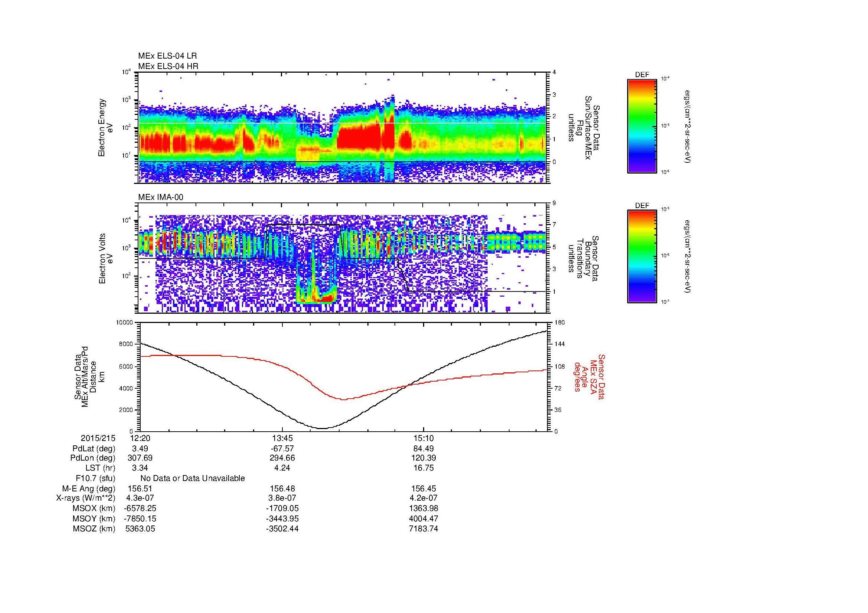This screenshot has height=613, width=868.
Task: Click MSOZ value '5363.05'
Action: (x=140, y=529)
